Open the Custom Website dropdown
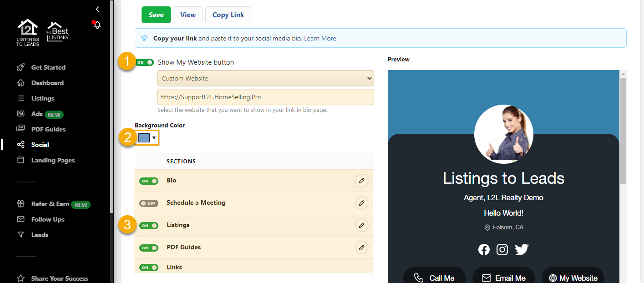 pos(266,78)
